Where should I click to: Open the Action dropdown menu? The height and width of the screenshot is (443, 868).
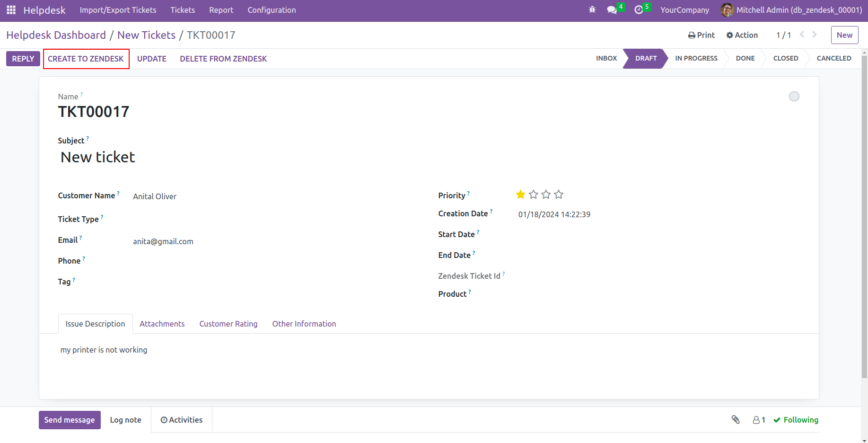tap(742, 35)
